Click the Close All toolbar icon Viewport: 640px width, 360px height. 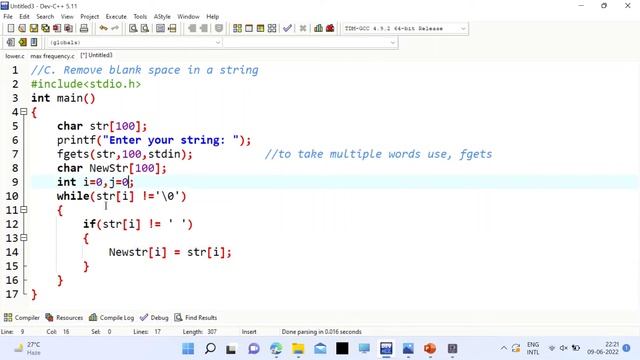69,28
